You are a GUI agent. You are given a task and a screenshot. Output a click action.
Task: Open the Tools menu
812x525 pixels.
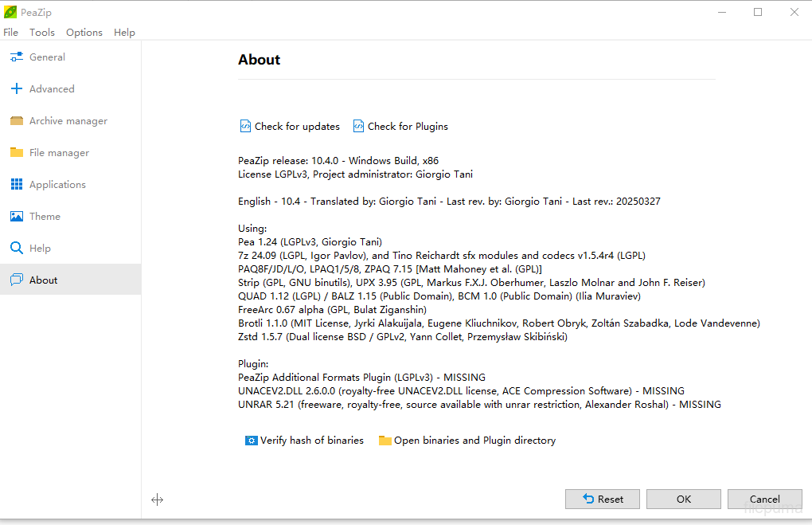click(42, 33)
